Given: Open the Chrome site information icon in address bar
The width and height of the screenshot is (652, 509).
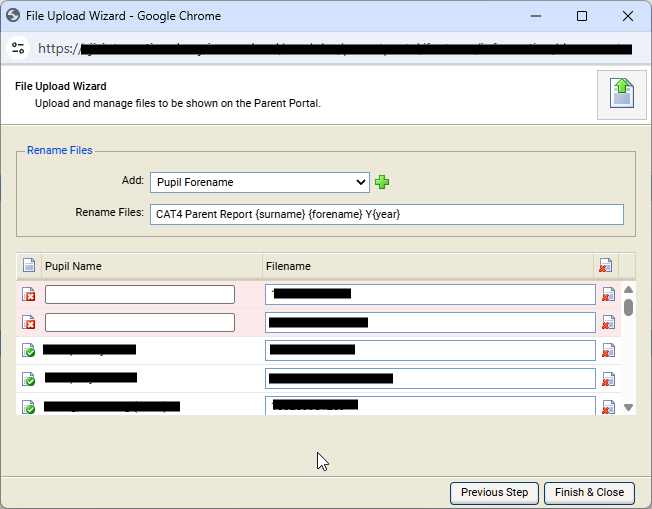Looking at the screenshot, I should 20,48.
